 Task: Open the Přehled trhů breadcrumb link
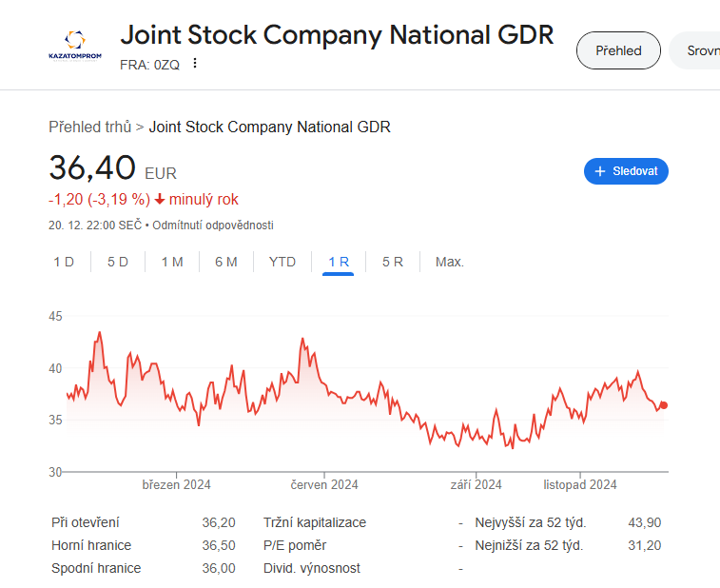tap(90, 127)
